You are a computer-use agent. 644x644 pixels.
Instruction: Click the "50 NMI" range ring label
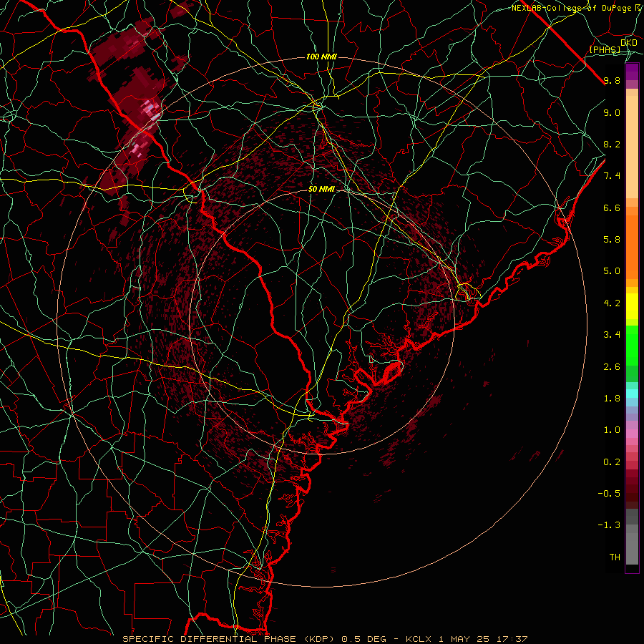[321, 190]
